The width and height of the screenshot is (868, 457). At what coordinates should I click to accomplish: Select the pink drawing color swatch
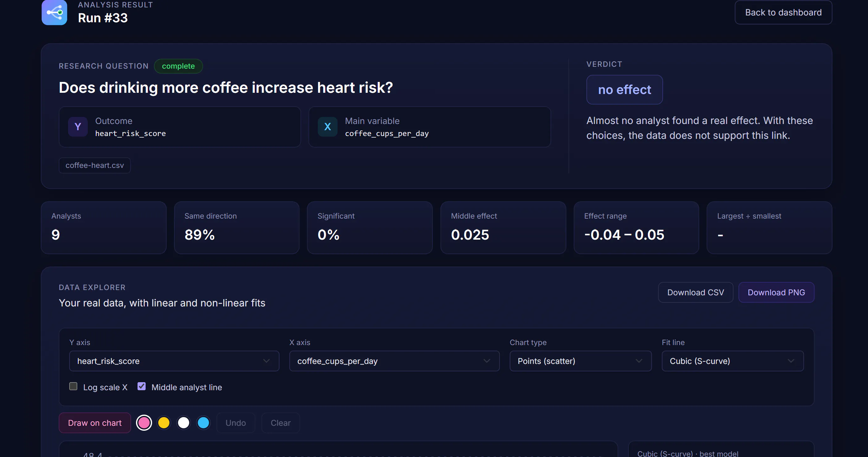pos(144,423)
